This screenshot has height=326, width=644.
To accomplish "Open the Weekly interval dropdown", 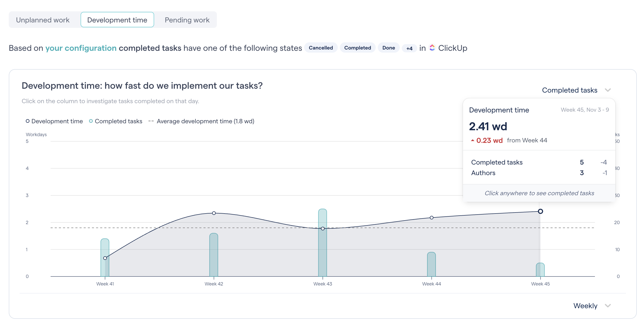I will pos(591,306).
